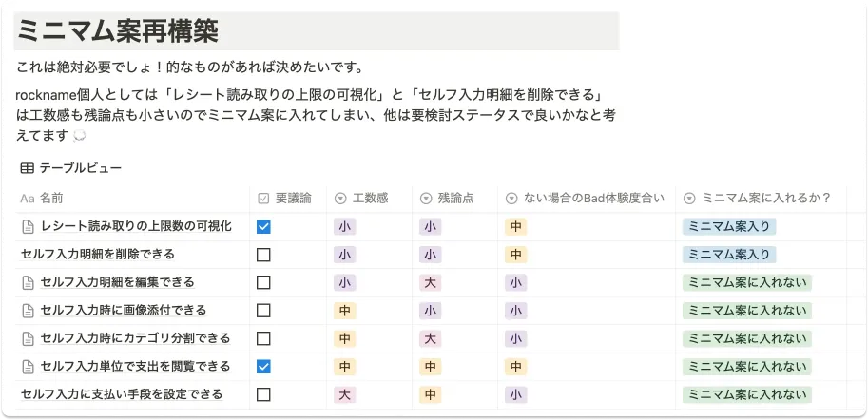Click select icon in ない場合のBad体験度合い header
Viewport: 868px width, 420px height.
512,199
